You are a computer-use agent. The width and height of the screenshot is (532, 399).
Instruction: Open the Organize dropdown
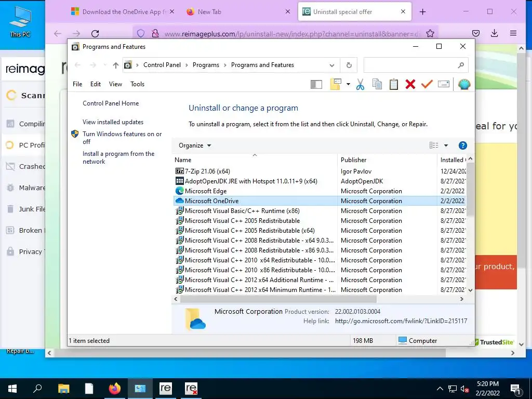(x=195, y=145)
